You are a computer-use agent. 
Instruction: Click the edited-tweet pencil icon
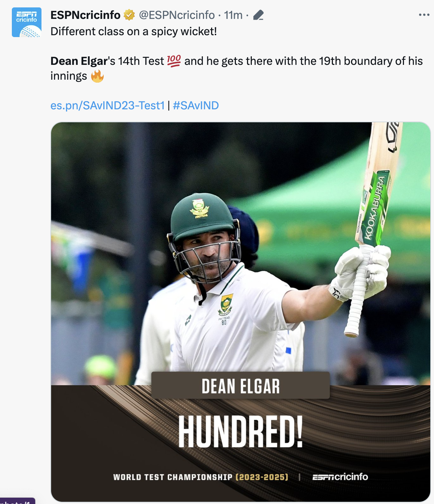pyautogui.click(x=258, y=15)
